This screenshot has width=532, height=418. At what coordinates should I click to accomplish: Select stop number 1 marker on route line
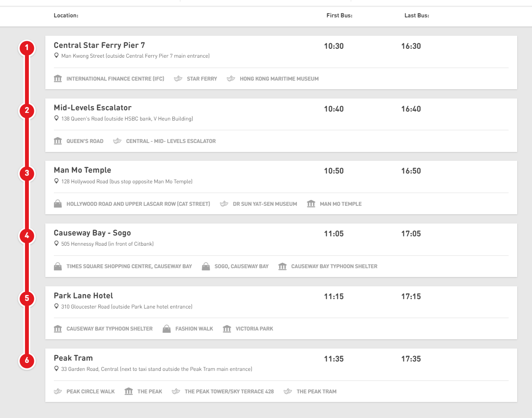27,48
